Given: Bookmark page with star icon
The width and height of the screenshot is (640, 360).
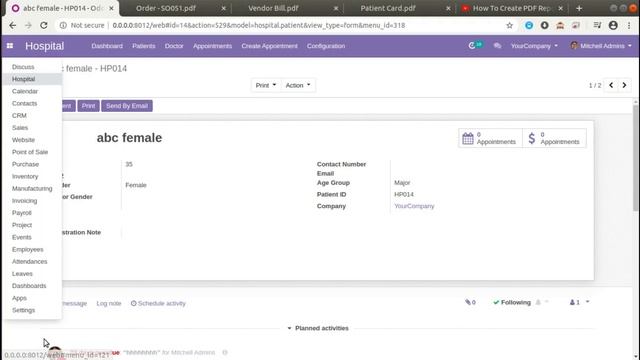Looking at the screenshot, I should pos(509,25).
